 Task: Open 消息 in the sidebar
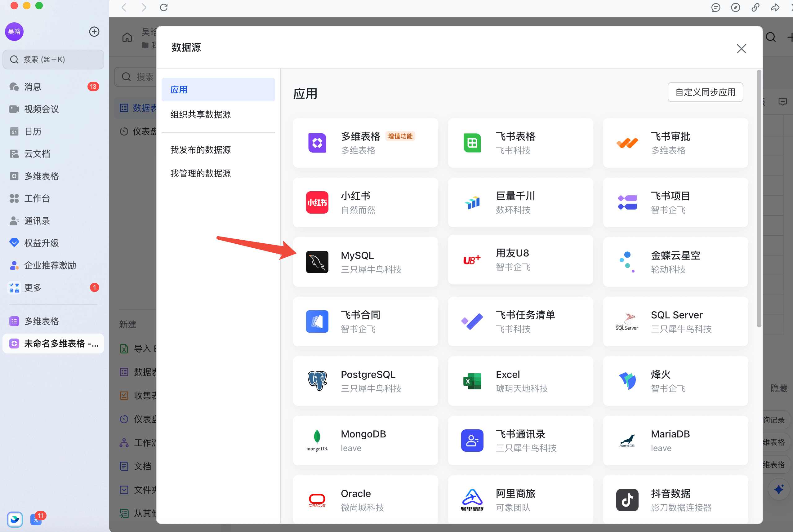click(53, 87)
